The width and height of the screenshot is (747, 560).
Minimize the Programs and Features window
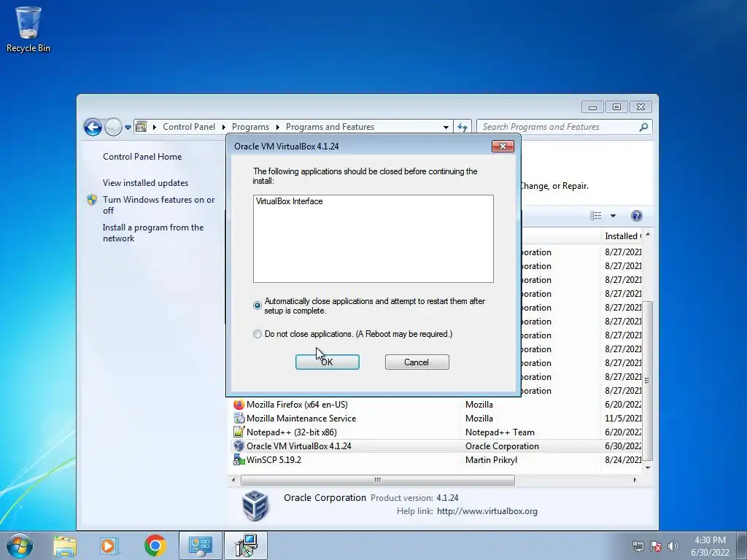(x=592, y=106)
